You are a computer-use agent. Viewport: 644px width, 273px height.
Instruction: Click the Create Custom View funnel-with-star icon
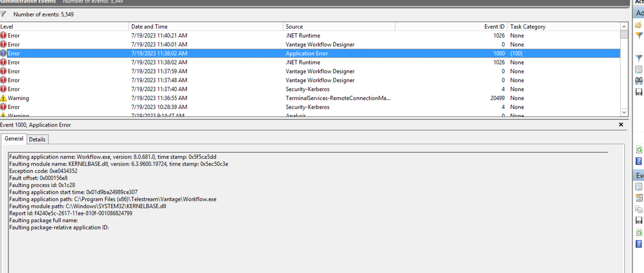coord(639,35)
